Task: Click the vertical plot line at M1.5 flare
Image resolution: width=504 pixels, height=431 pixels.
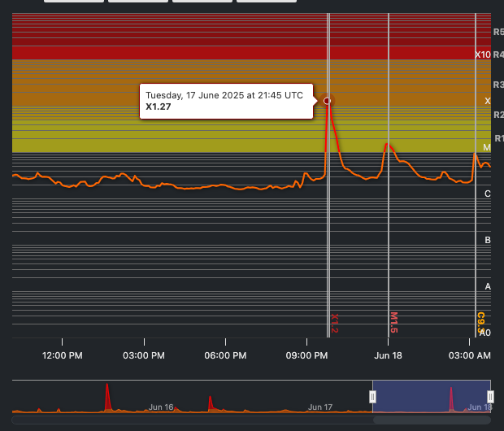Action: coord(389,244)
